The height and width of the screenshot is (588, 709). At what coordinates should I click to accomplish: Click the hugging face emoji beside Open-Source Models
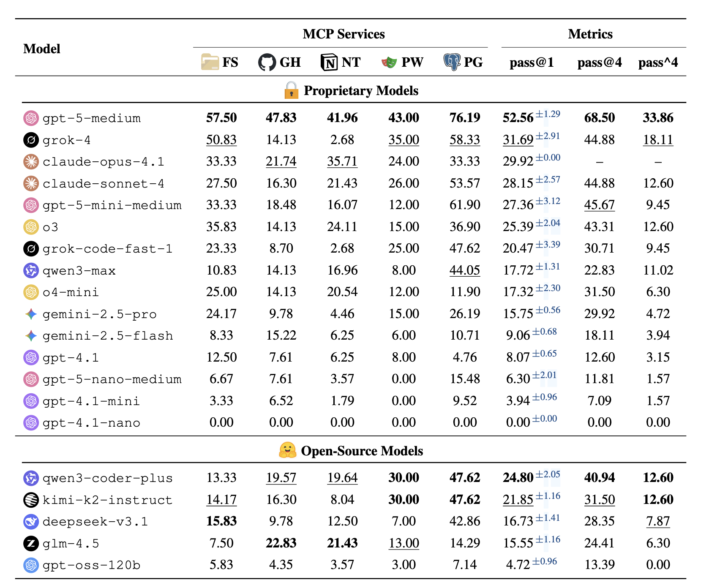pos(287,451)
